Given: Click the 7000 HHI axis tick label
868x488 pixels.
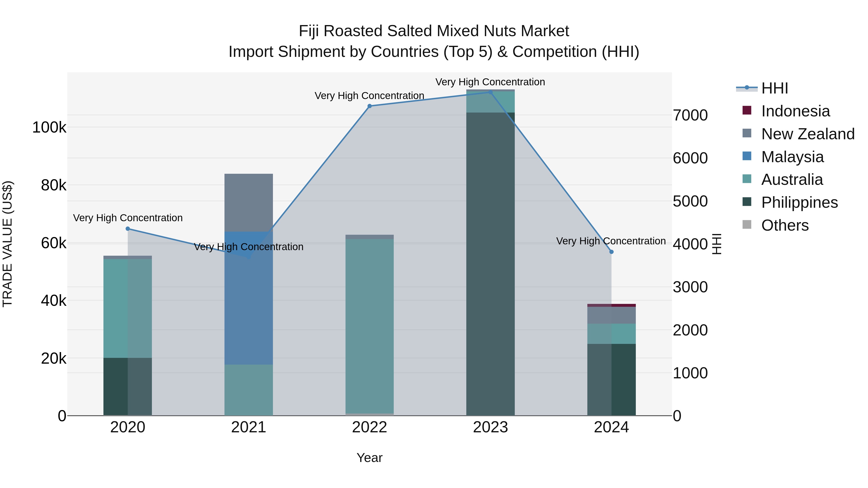Looking at the screenshot, I should tap(691, 115).
